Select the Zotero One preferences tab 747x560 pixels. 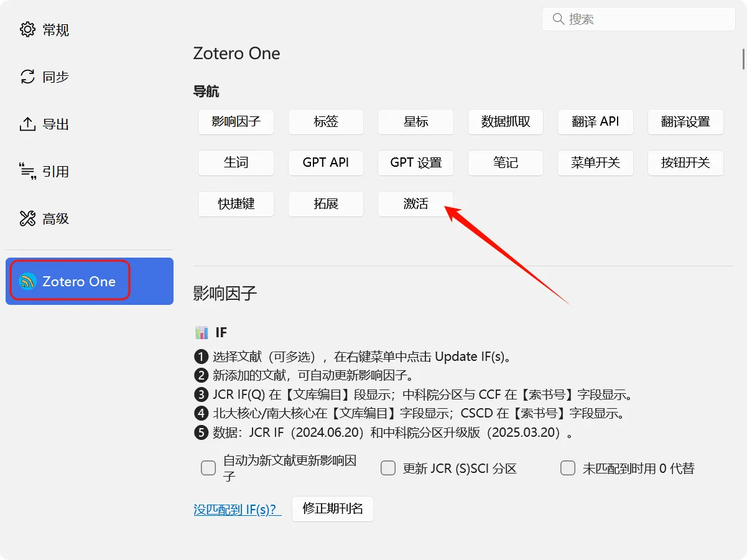click(90, 281)
